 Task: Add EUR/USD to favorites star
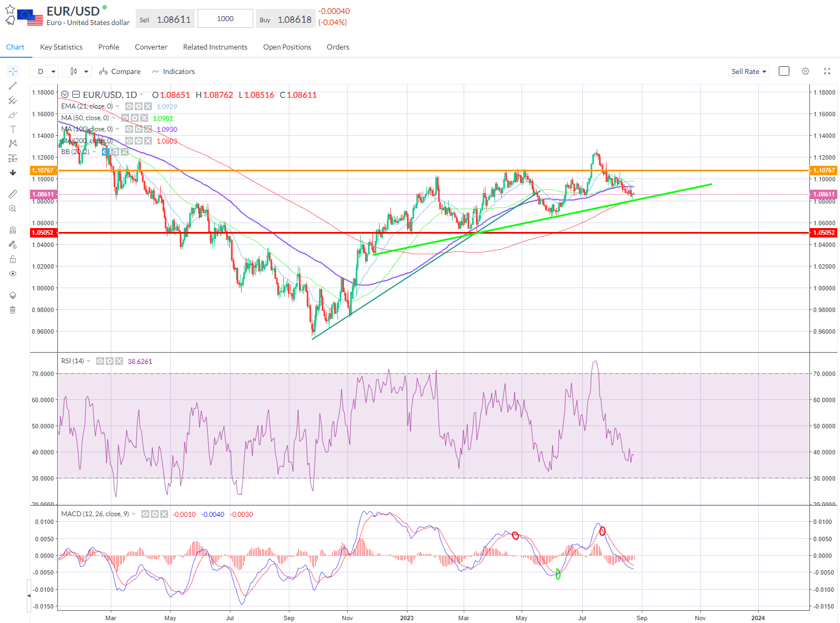pyautogui.click(x=10, y=9)
